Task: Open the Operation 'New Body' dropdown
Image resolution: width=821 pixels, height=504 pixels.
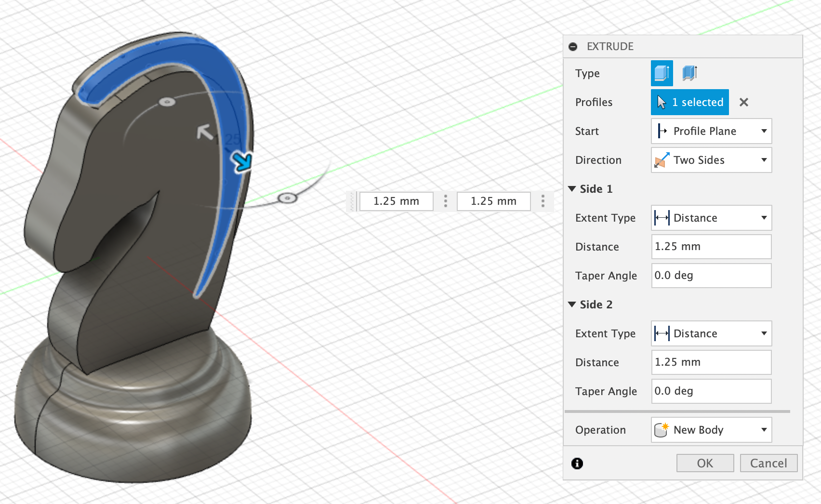Action: (711, 430)
